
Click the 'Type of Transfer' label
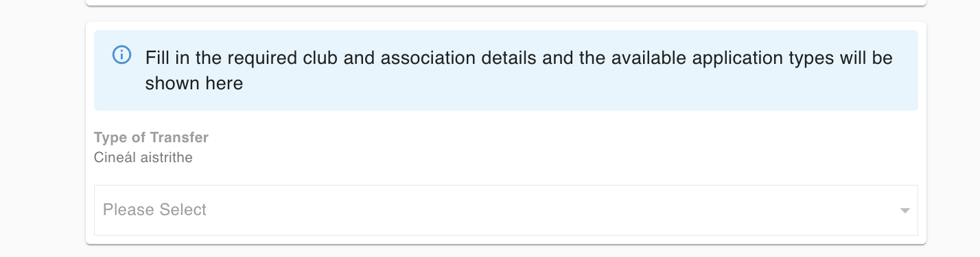(151, 137)
